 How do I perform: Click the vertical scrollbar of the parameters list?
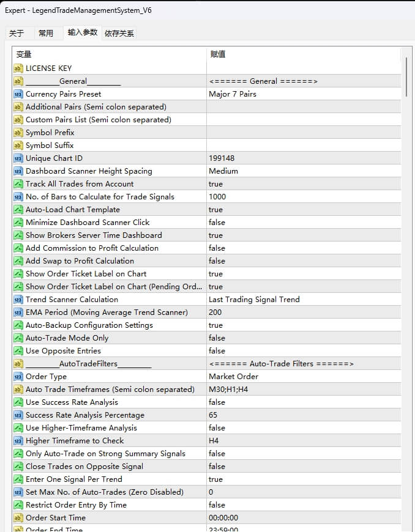pos(406,78)
